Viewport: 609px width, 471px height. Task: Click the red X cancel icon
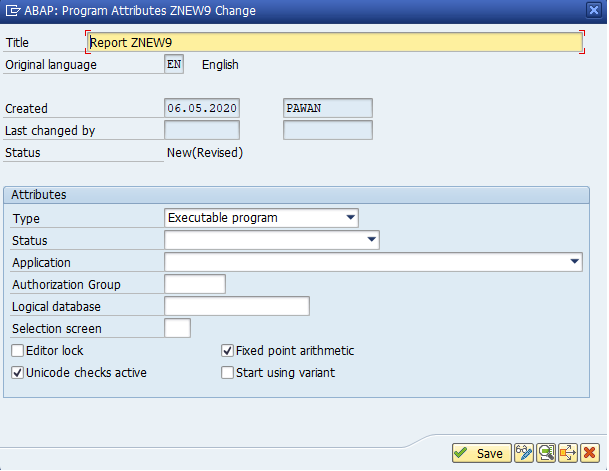coord(590,453)
